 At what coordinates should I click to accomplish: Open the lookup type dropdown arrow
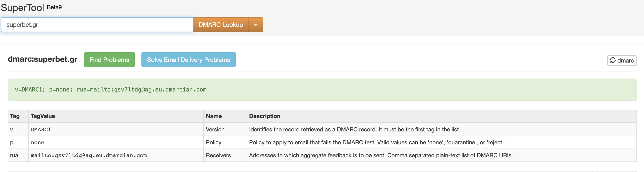256,25
